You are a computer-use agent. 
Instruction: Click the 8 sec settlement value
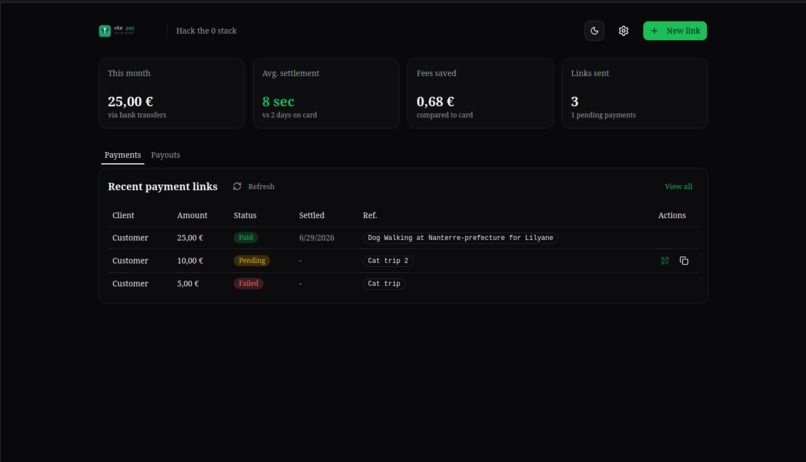(278, 101)
